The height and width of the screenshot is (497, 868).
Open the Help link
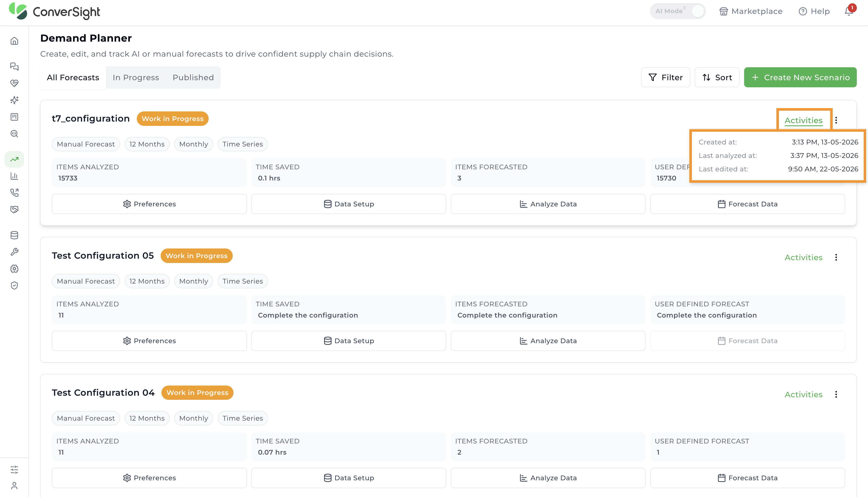point(814,11)
